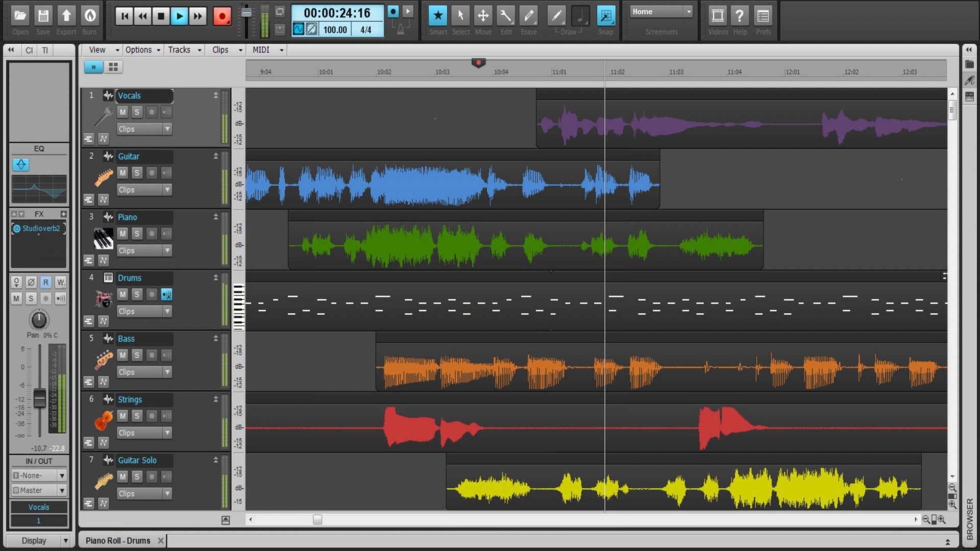Open the Display dropdown
The image size is (980, 551).
click(x=39, y=540)
